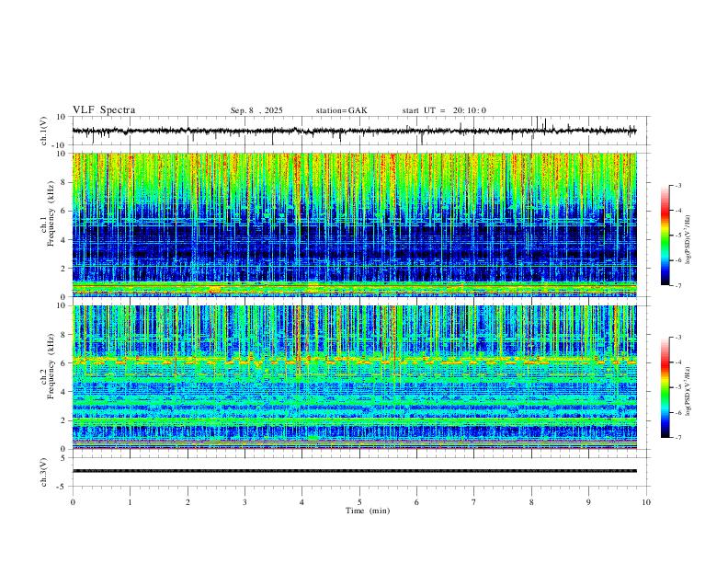Click the ch.2 spectrogram color bar
This screenshot has width=728, height=563.
click(x=665, y=387)
